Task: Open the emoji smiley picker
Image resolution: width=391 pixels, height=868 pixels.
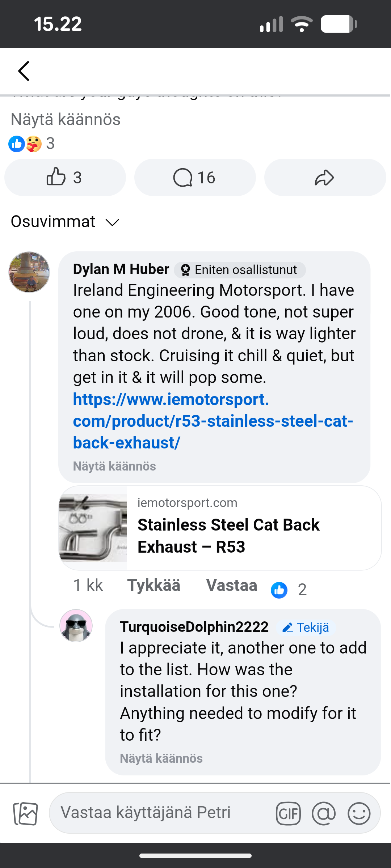Action: click(359, 814)
